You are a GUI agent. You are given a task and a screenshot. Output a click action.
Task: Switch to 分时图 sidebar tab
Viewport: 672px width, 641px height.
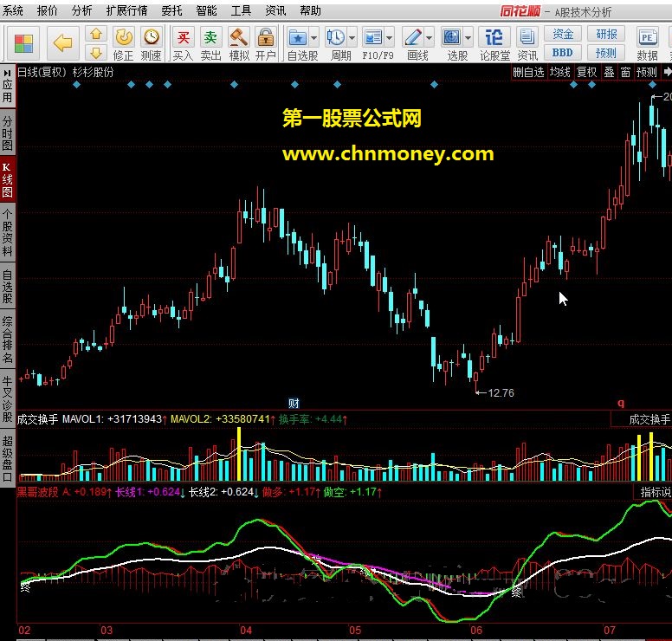point(7,133)
